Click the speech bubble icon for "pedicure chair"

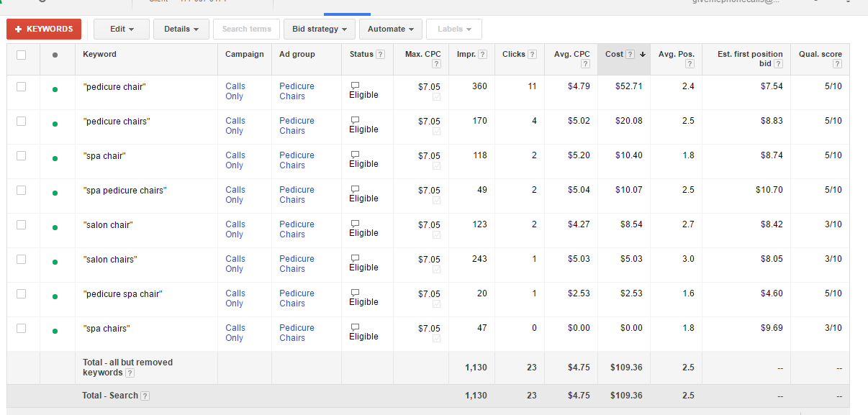(x=354, y=86)
